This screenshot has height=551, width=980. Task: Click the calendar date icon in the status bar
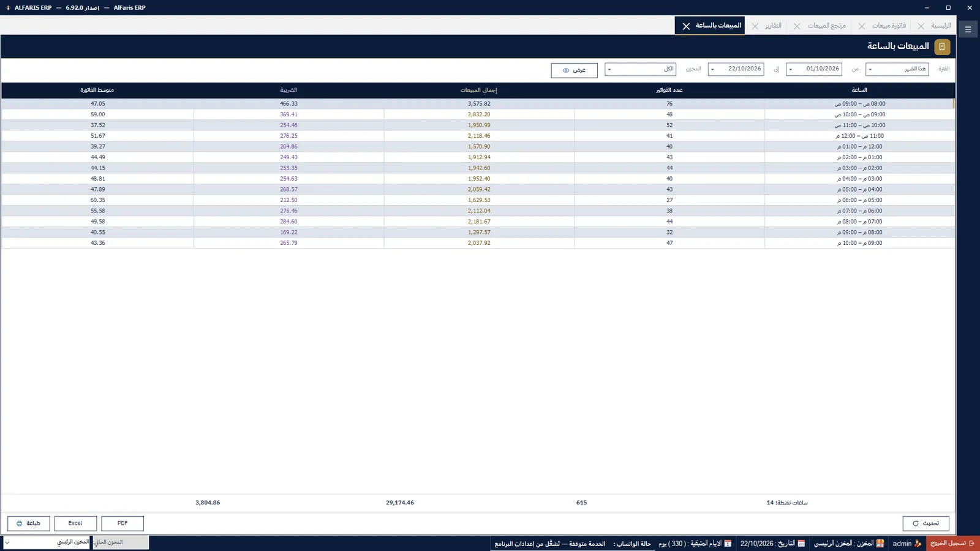tap(801, 544)
